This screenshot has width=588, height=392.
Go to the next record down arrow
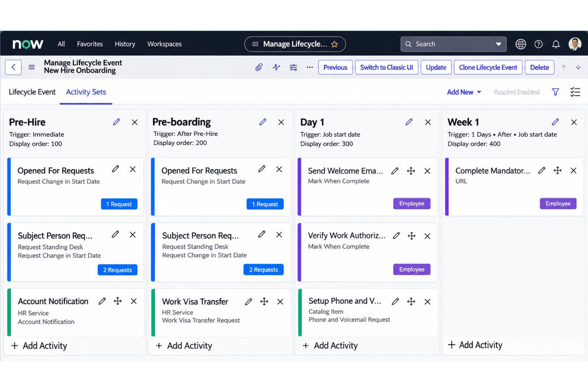tap(578, 67)
